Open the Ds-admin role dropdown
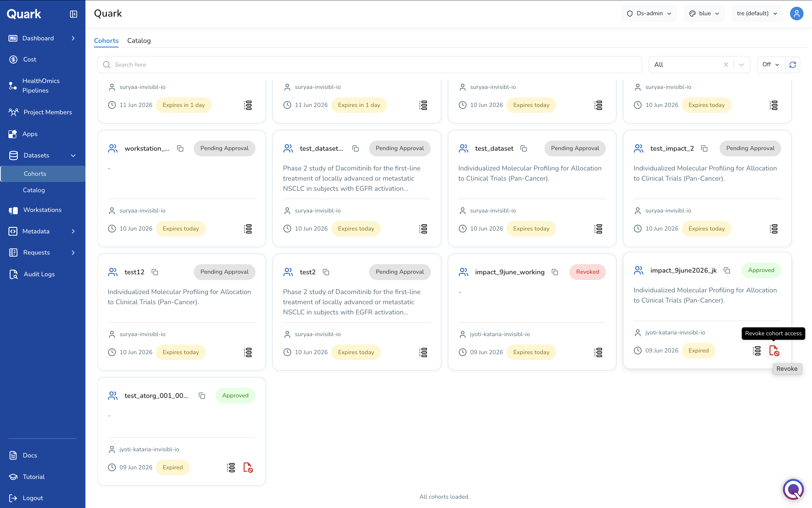The image size is (812, 508). (649, 14)
